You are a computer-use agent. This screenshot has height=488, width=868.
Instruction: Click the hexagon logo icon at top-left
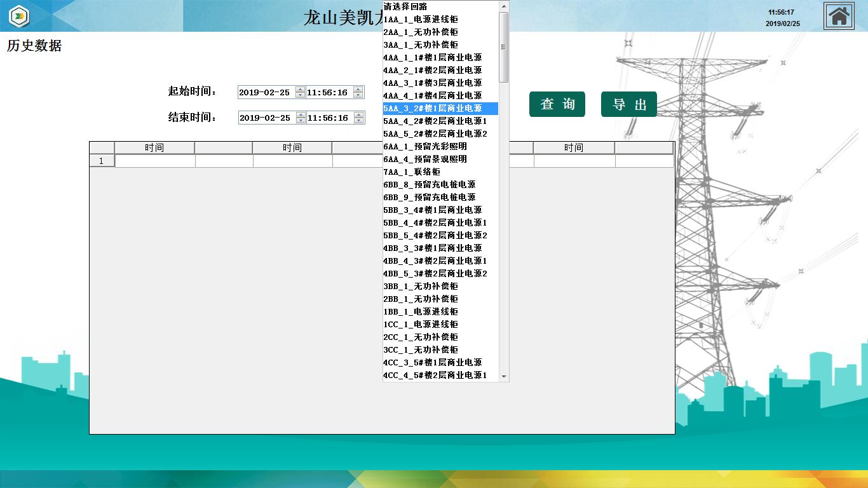tap(19, 16)
